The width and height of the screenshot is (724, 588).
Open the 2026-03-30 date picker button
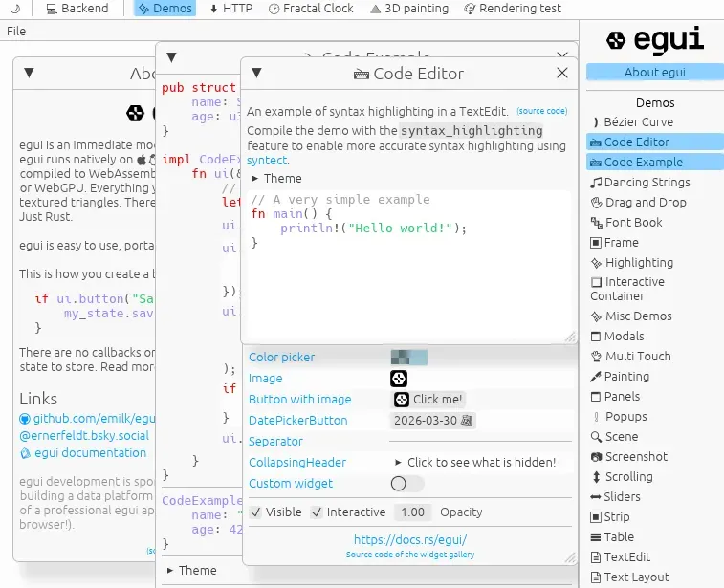(433, 421)
